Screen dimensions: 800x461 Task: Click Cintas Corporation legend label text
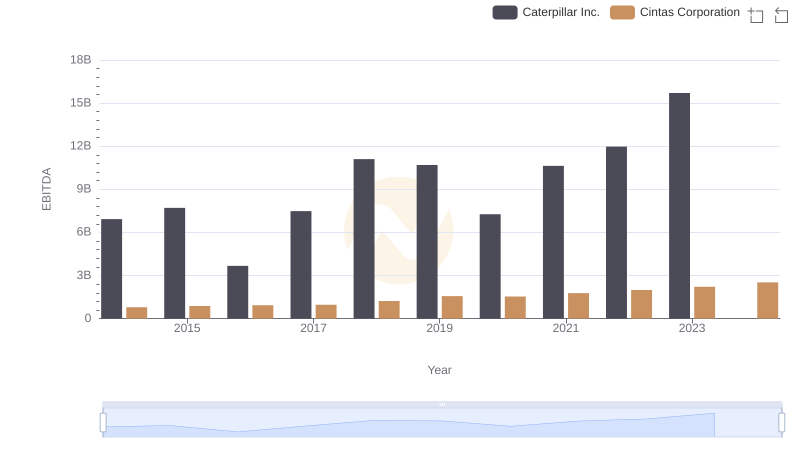coord(690,12)
